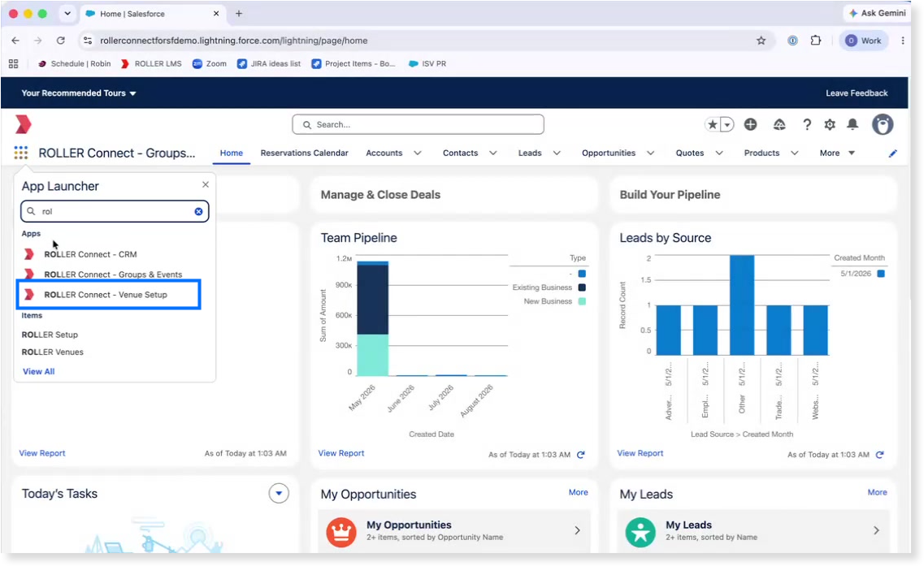Clear the App Launcher search text
The width and height of the screenshot is (924, 566).
(x=198, y=211)
